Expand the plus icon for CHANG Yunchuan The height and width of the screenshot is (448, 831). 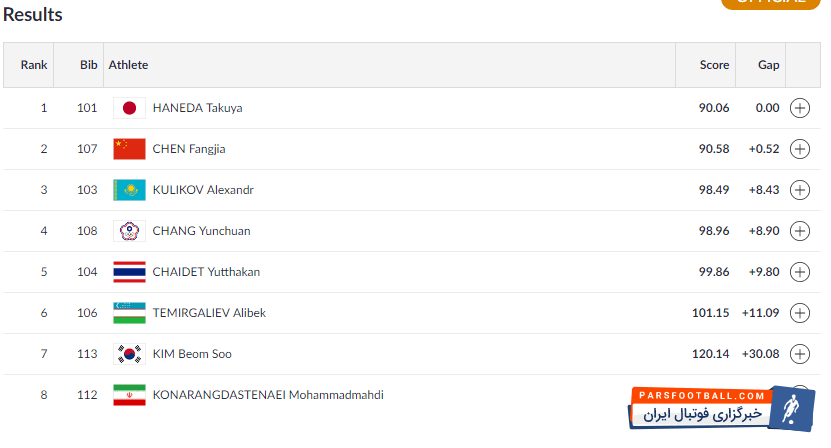[800, 231]
